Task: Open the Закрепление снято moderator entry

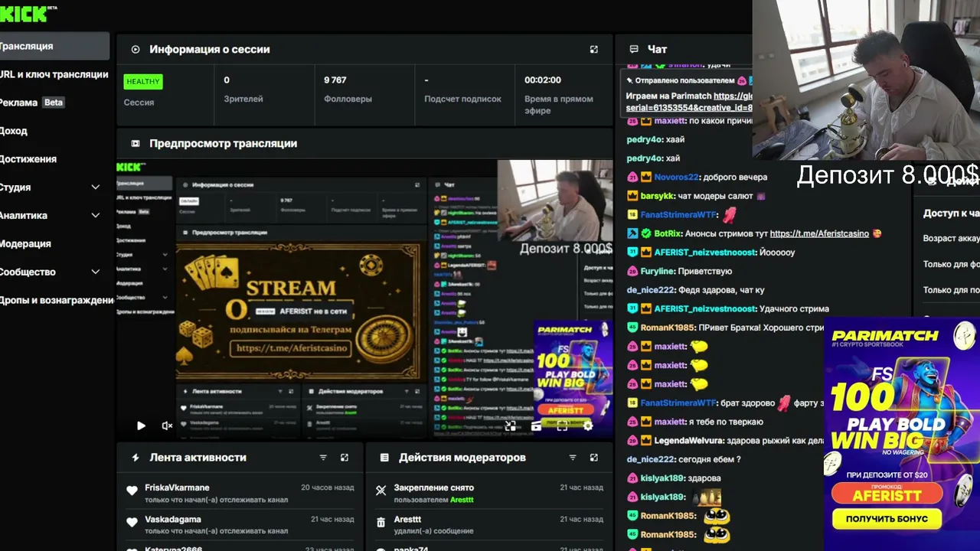Action: pos(434,487)
